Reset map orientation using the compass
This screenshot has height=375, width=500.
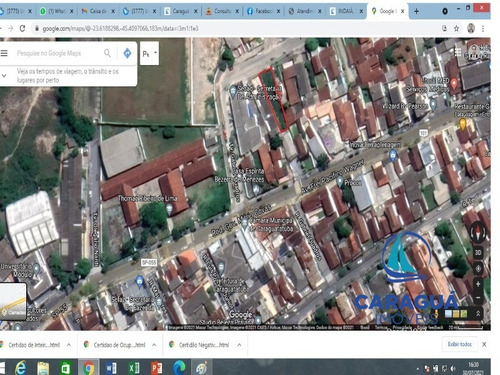(x=478, y=232)
